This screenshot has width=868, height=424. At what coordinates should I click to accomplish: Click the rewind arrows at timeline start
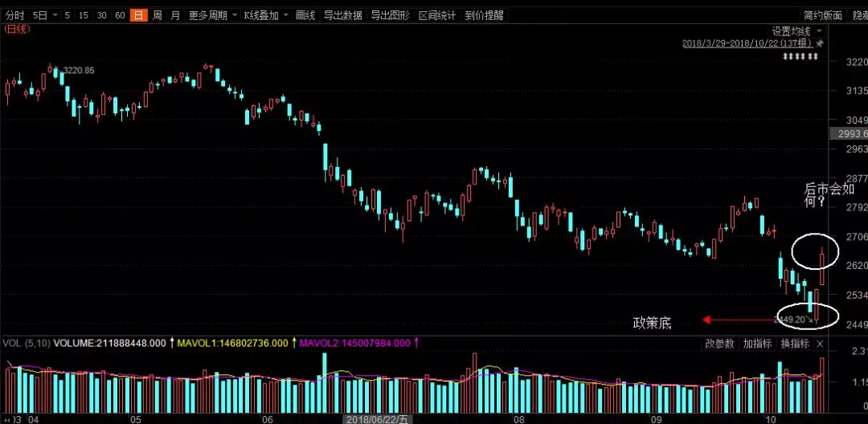8,418
